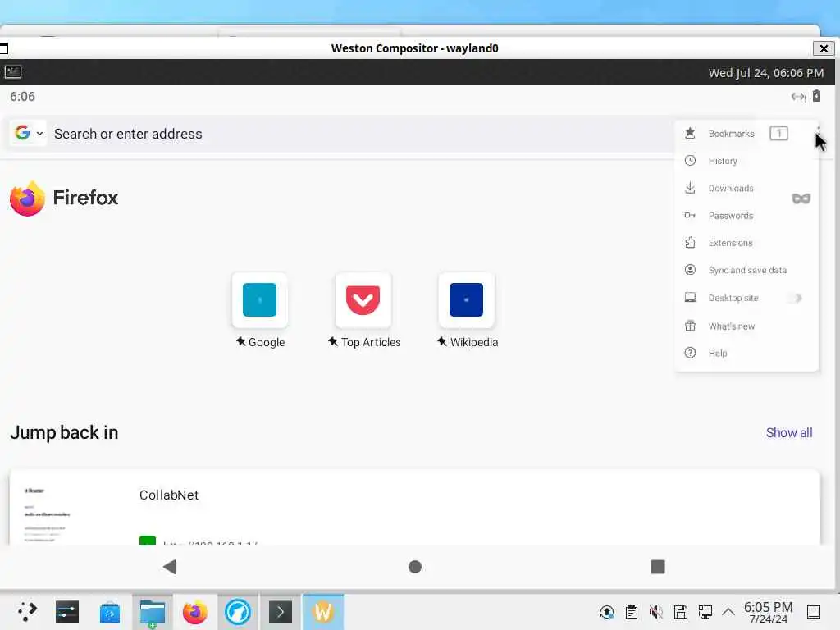Open the CollabNet recent tab card
The width and height of the screenshot is (840, 630).
(414, 507)
